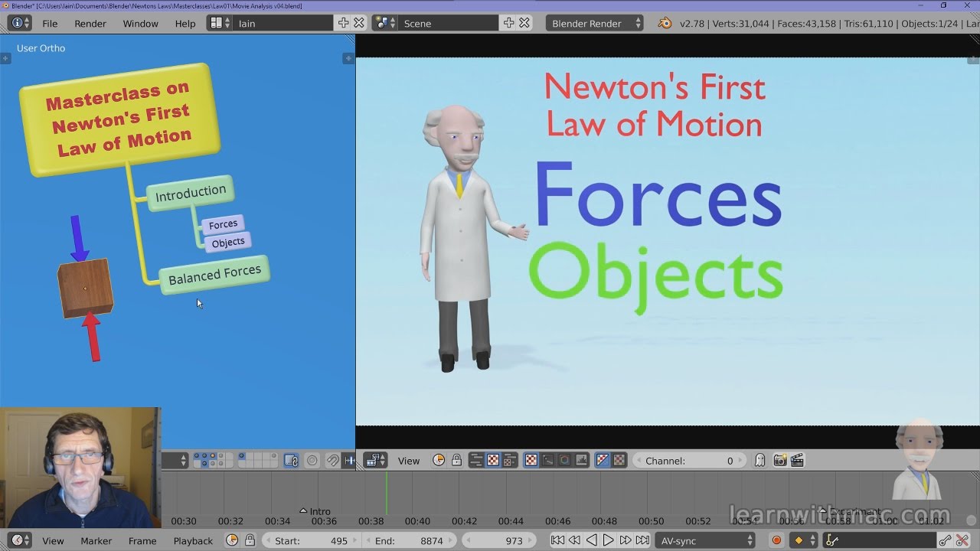The image size is (980, 551).
Task: Open the timeline Frame menu
Action: (x=142, y=541)
